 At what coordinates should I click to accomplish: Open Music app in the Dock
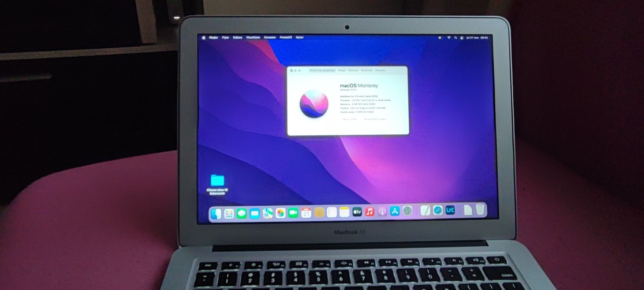pyautogui.click(x=370, y=212)
